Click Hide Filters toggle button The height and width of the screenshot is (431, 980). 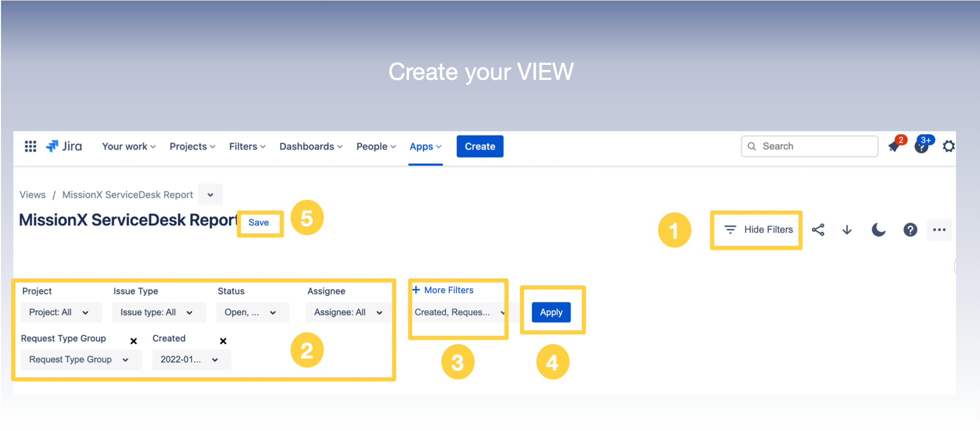click(x=758, y=230)
